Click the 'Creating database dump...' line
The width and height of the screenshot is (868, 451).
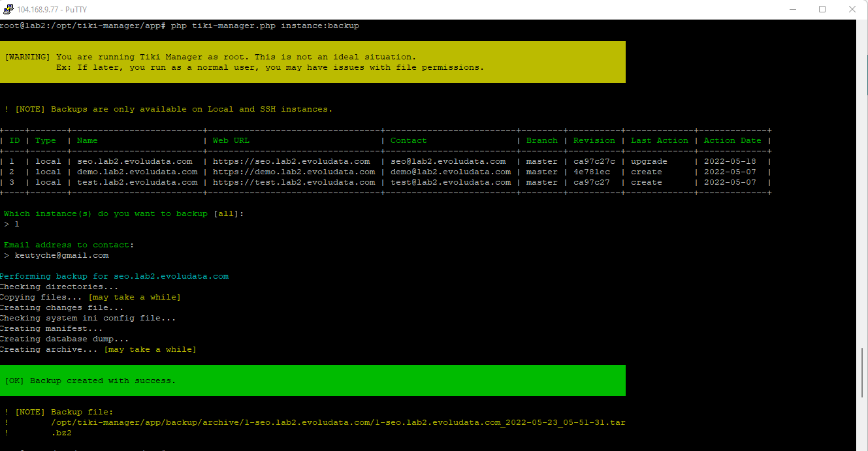(x=65, y=339)
